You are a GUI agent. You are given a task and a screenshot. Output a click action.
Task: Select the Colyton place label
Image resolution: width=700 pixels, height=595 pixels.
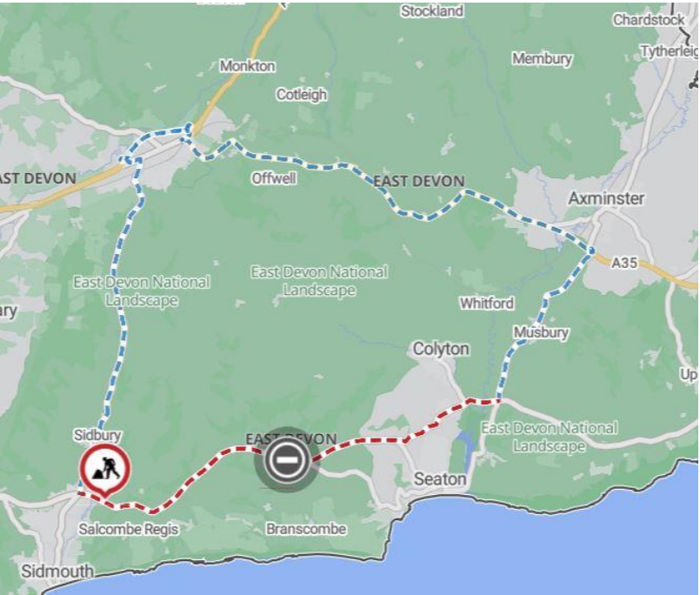(x=441, y=349)
